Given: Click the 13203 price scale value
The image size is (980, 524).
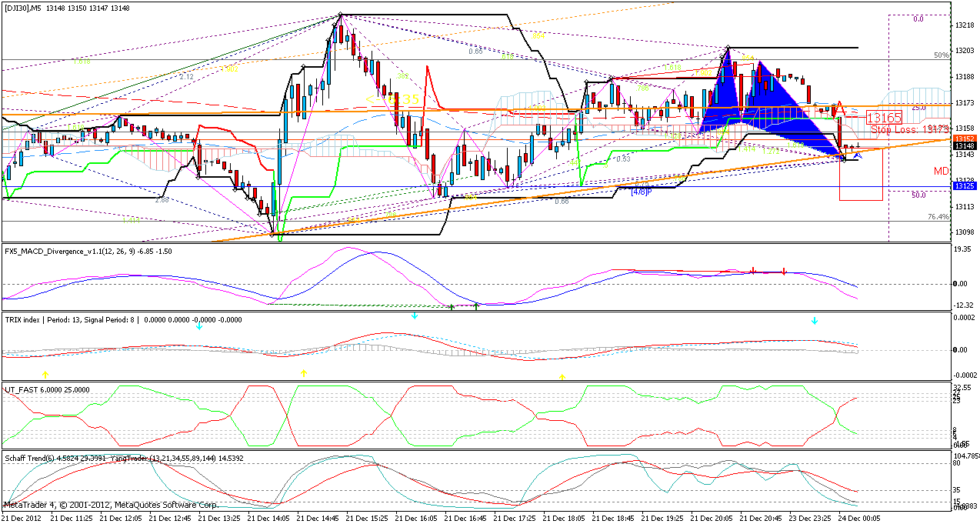Looking at the screenshot, I should (x=965, y=51).
